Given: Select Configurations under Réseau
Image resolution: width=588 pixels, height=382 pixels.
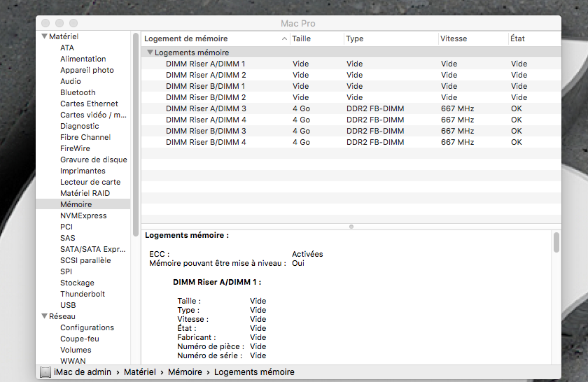Looking at the screenshot, I should click(87, 327).
